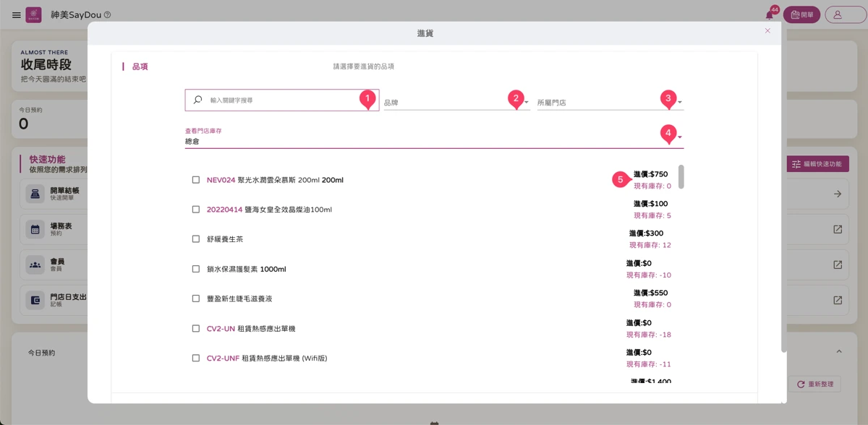The width and height of the screenshot is (868, 425).
Task: Click 進價:$550 price text
Action: 650,293
